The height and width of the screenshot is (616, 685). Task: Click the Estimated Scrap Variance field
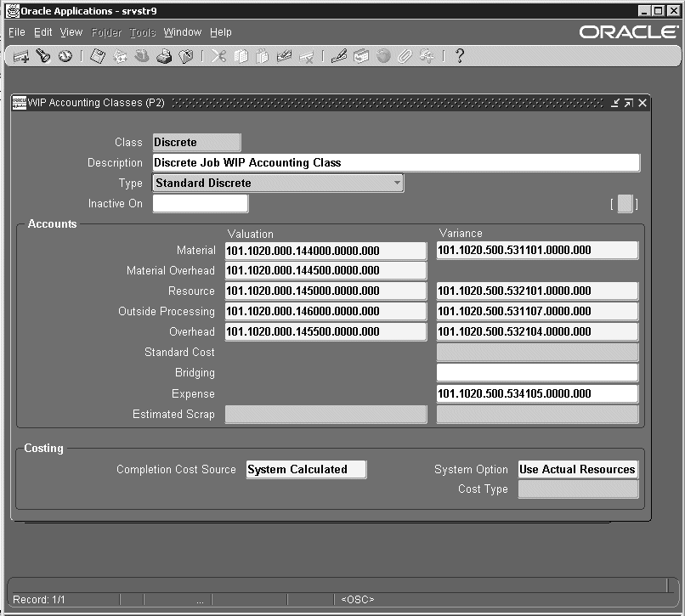(x=537, y=414)
